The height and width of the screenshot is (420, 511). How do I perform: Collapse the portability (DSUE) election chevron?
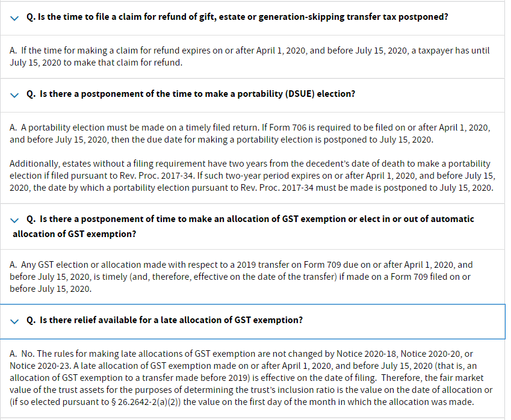(14, 95)
